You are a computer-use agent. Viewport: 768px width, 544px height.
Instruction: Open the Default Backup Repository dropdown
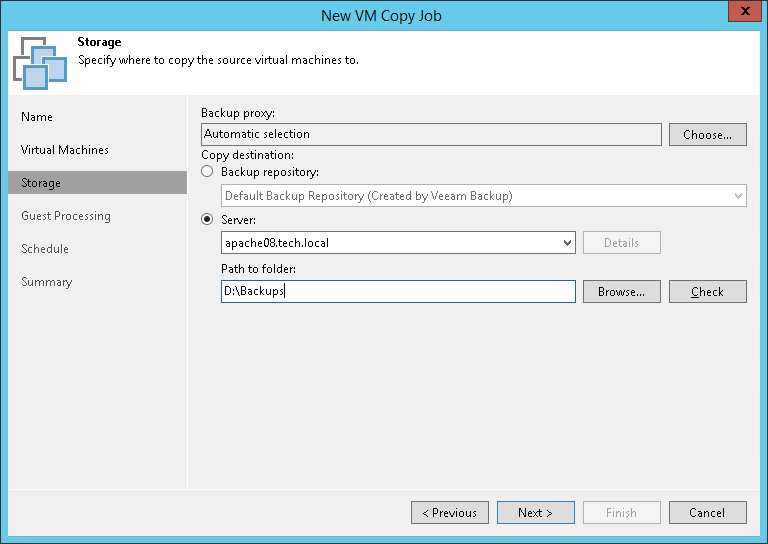738,196
